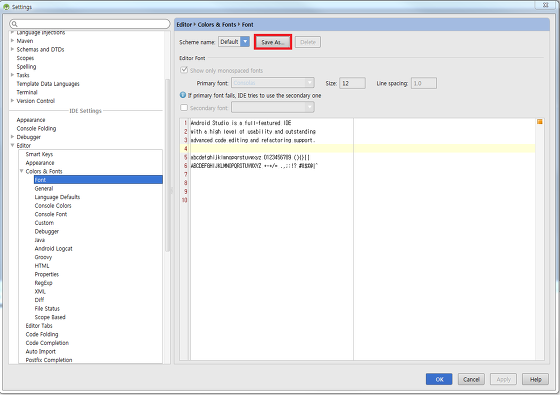Click the search magnifier icon
The height and width of the screenshot is (395, 560).
(14, 24)
